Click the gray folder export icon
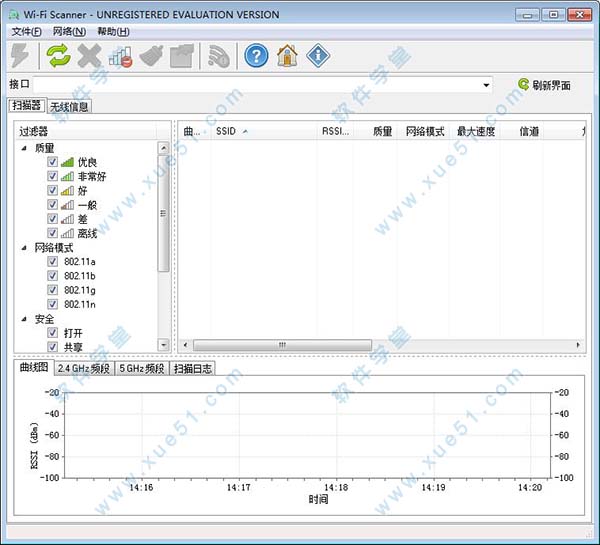600x545 pixels. [x=182, y=56]
